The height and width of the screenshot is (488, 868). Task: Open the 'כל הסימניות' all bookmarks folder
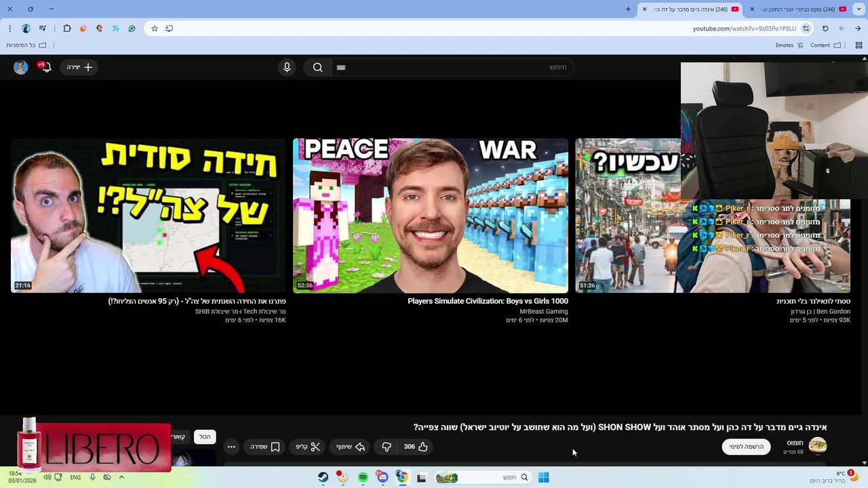pyautogui.click(x=26, y=45)
